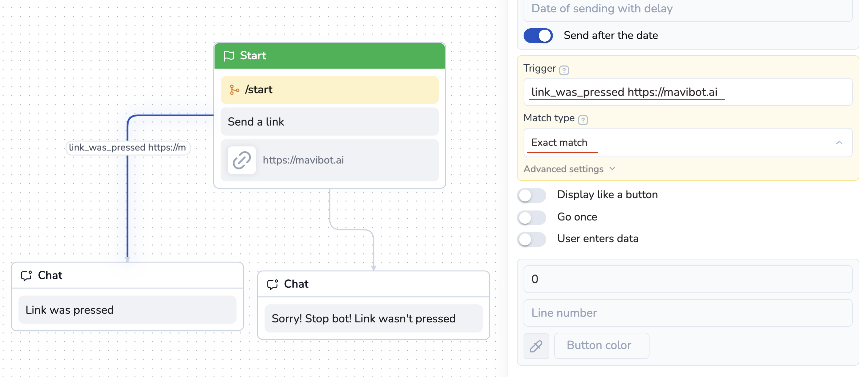Viewport: 868px width, 377px height.
Task: Click the eyedropper color picker icon
Action: [x=536, y=346]
